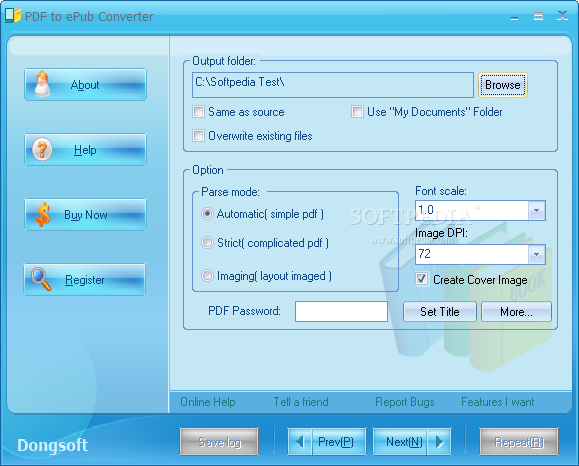Click the Dongsoft logo text
579x466 pixels.
tap(52, 445)
